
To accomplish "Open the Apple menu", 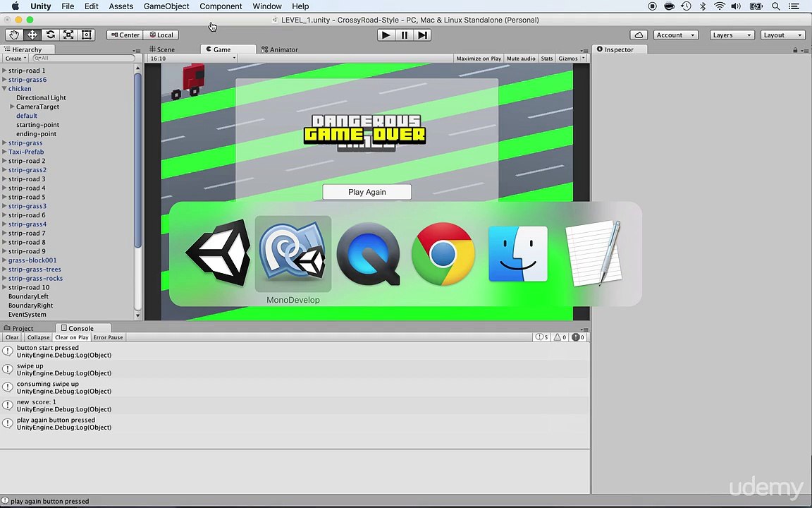I will click(x=15, y=6).
